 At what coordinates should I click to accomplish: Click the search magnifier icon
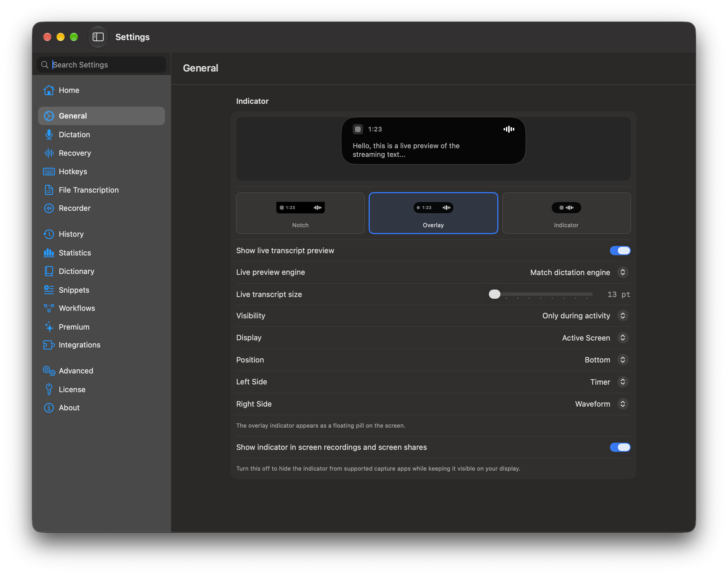click(44, 65)
